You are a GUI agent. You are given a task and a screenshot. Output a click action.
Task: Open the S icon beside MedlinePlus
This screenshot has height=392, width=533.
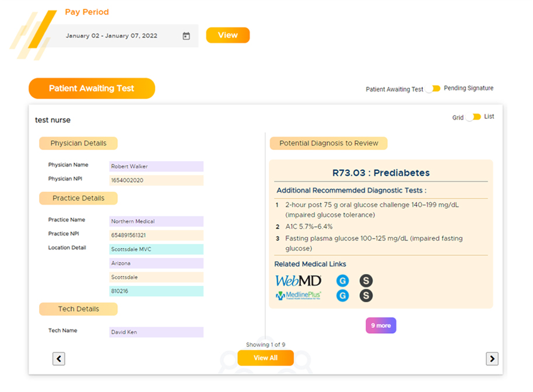pos(366,296)
